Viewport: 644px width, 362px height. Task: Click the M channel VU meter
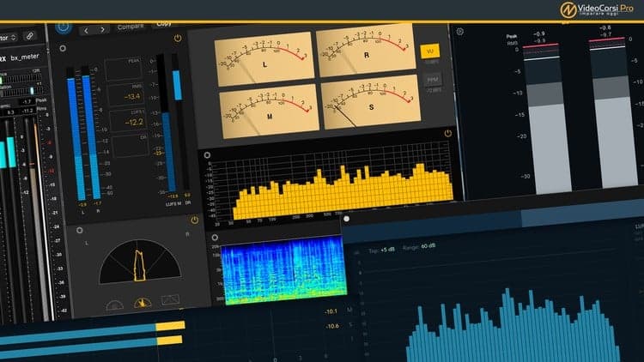pyautogui.click(x=269, y=111)
